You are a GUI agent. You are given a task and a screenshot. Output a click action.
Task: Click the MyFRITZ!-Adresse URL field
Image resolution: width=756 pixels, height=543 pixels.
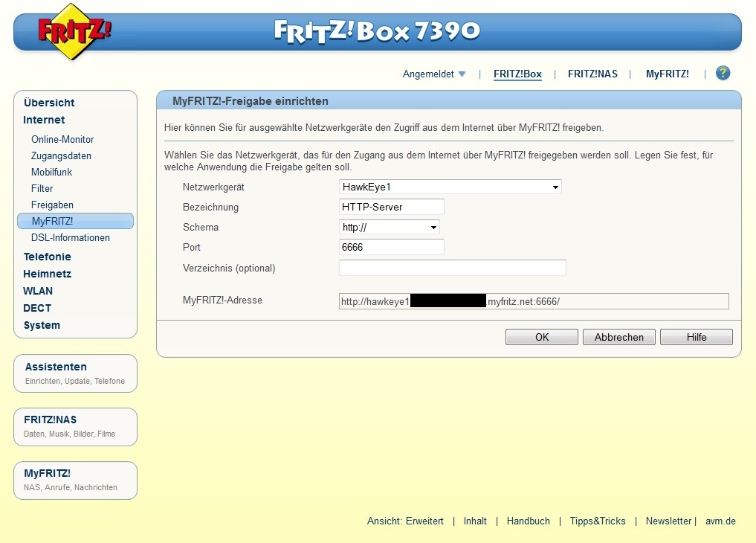point(534,301)
